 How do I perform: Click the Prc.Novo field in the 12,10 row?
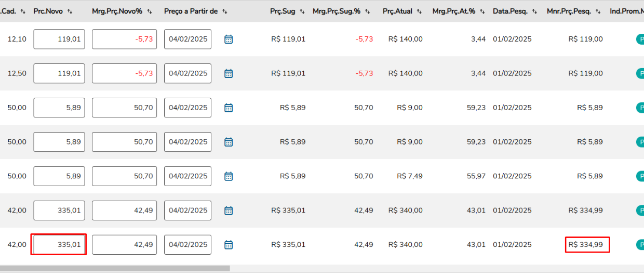tap(59, 39)
